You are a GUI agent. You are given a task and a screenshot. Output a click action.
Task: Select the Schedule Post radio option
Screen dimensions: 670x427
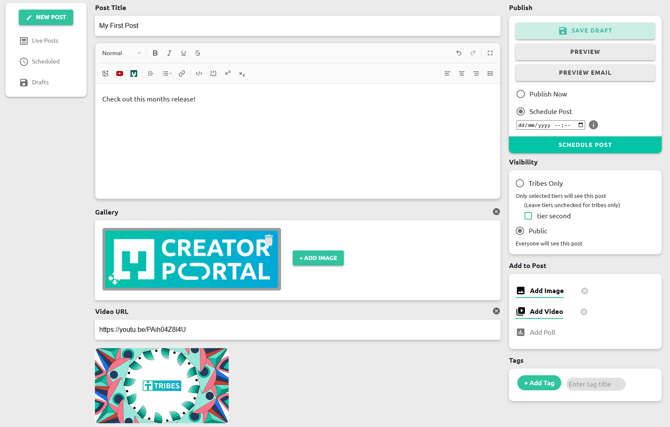pyautogui.click(x=520, y=112)
